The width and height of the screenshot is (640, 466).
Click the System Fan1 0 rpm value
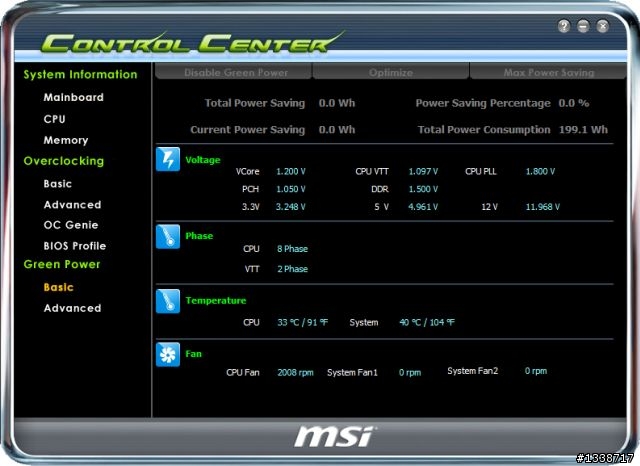point(410,373)
